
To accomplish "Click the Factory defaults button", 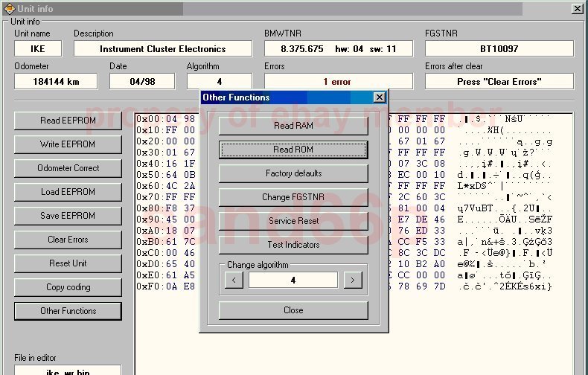I will 293,173.
